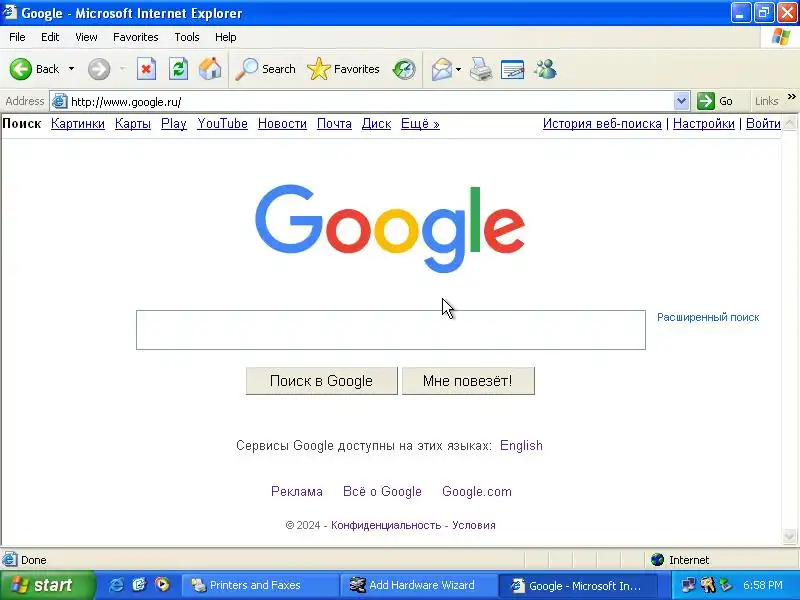Expand the Links toolbar chevron
The image size is (800, 600).
[791, 96]
